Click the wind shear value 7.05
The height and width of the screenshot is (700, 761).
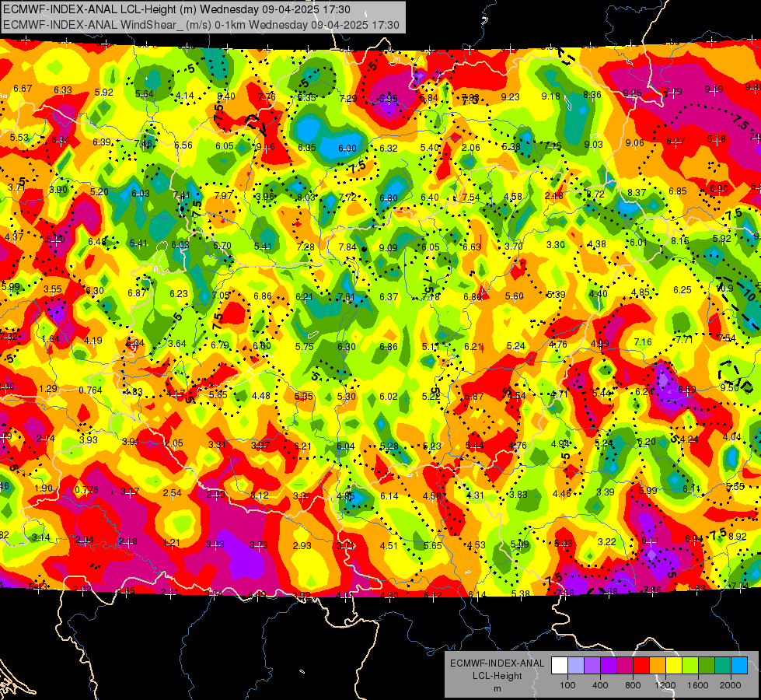coord(221,296)
